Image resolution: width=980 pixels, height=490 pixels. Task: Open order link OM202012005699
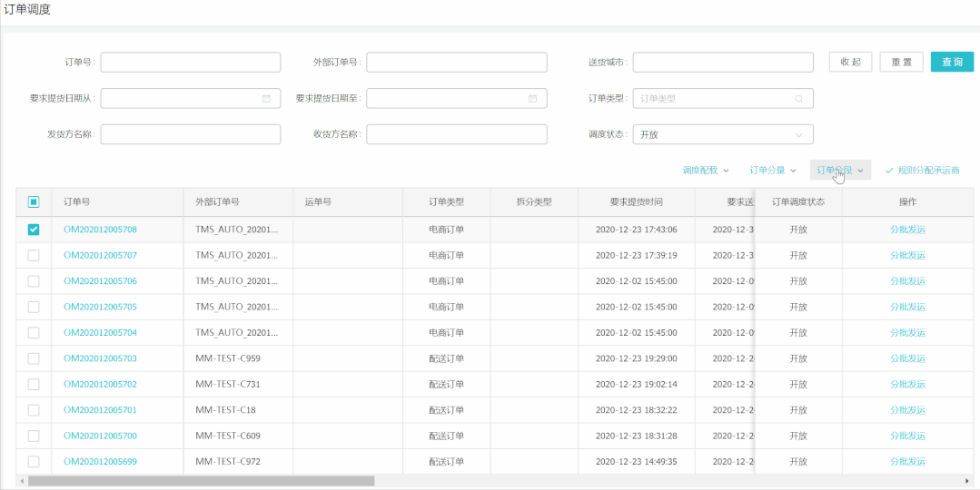tap(100, 461)
